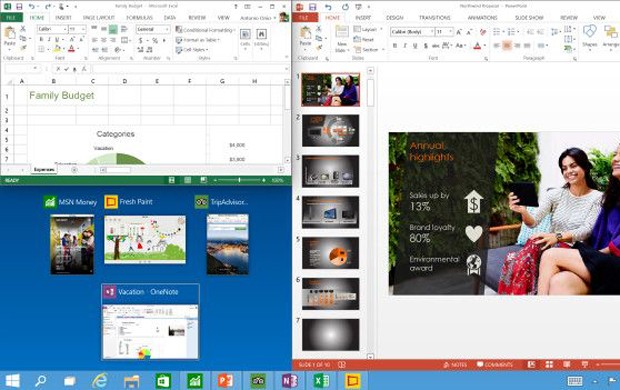Viewport: 620px width, 390px height.
Task: Expand Cell Styles menu in Excel
Action: coord(192,50)
